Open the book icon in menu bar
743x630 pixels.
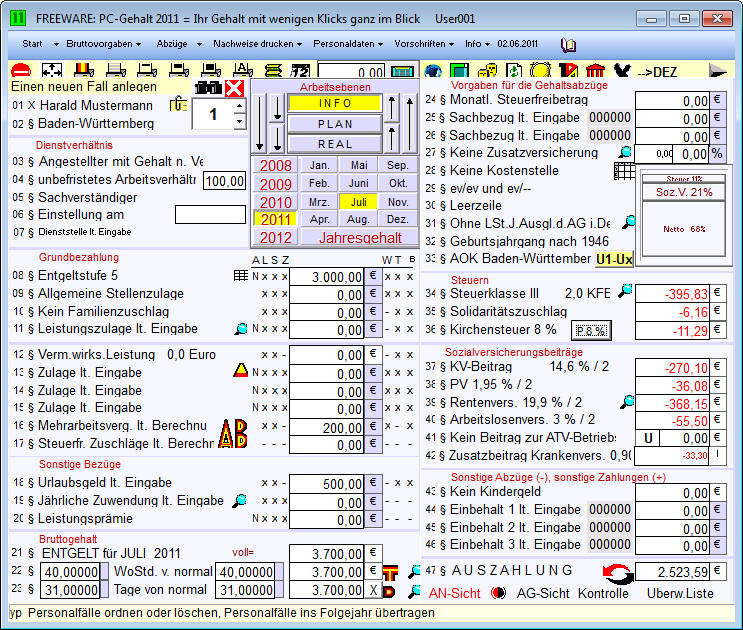(x=568, y=45)
